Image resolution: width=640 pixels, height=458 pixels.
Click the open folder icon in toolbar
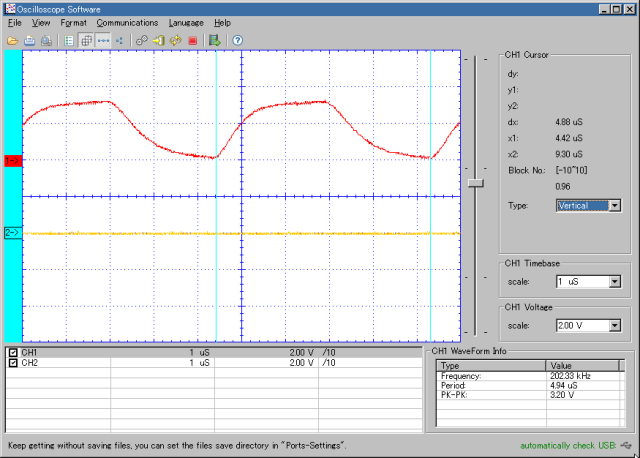click(12, 40)
